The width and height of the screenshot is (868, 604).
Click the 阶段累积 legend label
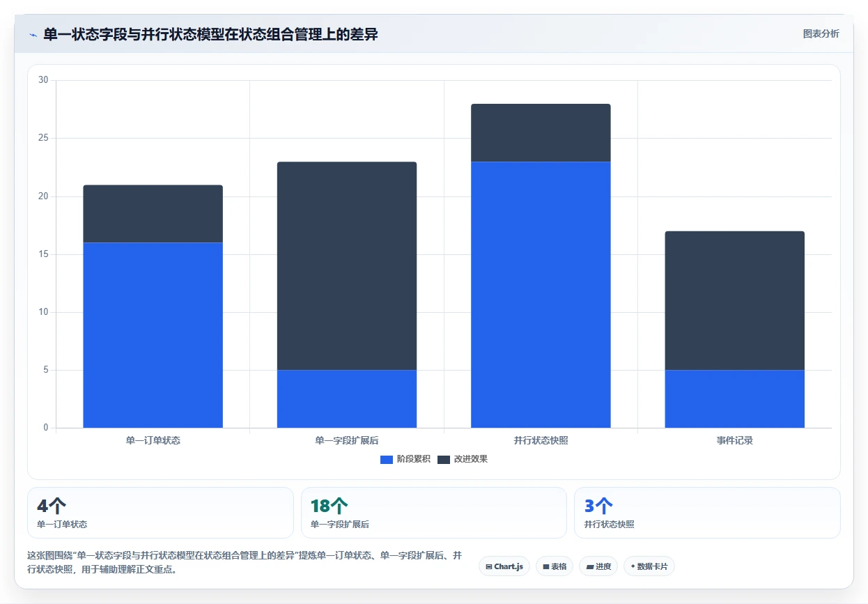tap(414, 459)
